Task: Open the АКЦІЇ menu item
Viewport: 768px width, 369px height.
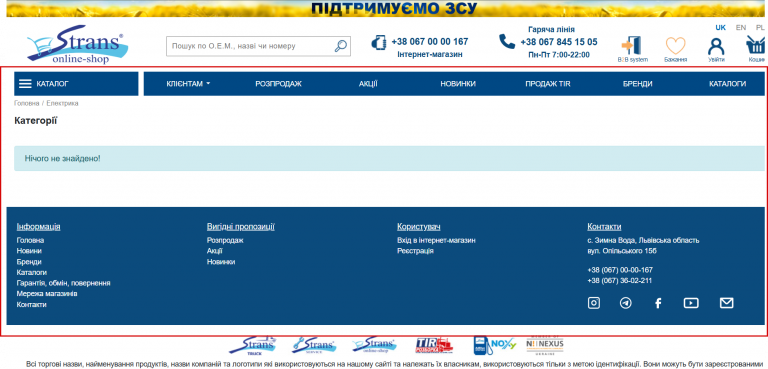Action: click(368, 84)
